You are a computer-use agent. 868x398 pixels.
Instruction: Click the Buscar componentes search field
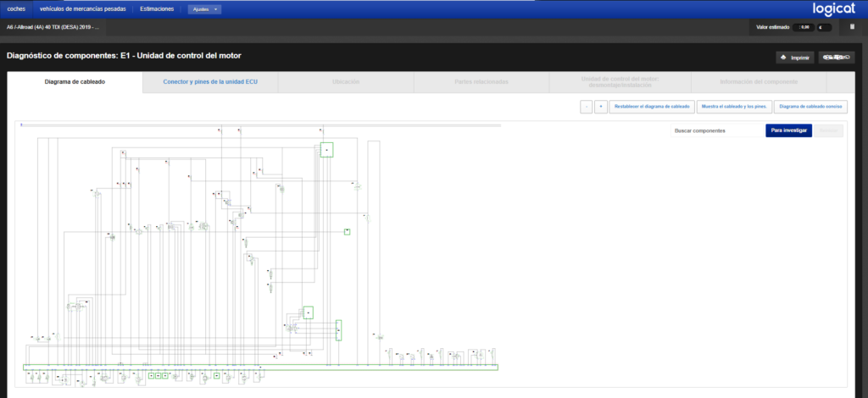tap(717, 131)
